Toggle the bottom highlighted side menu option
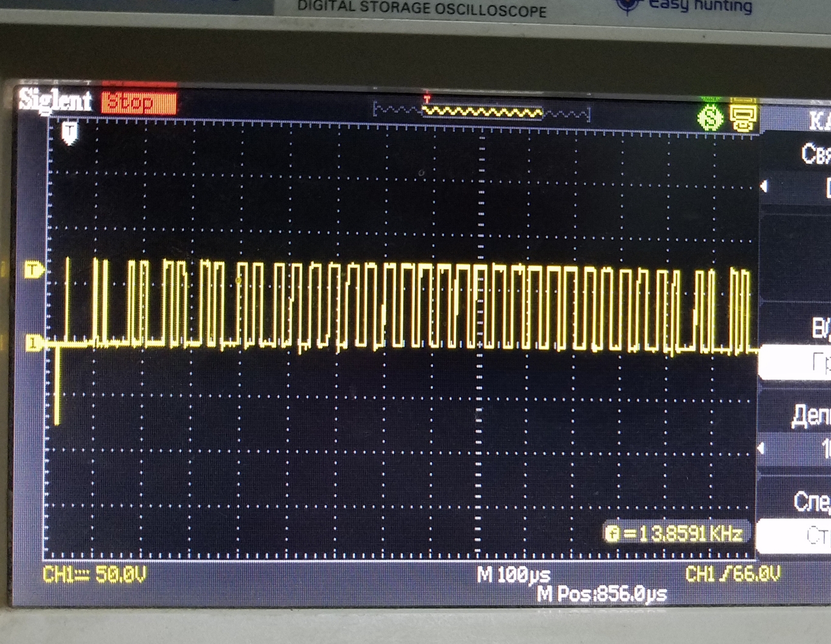 [797, 536]
